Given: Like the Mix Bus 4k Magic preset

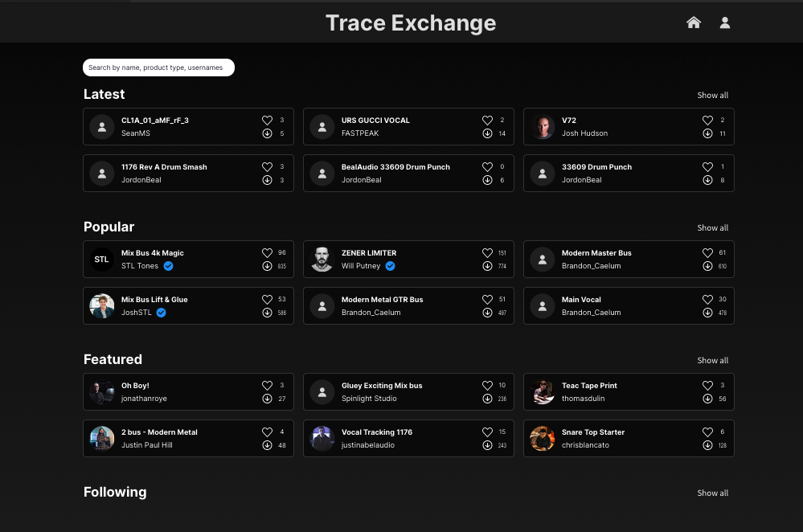Looking at the screenshot, I should click(267, 253).
